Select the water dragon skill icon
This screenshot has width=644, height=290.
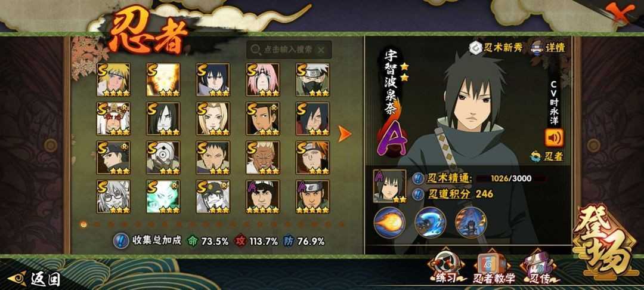pyautogui.click(x=430, y=222)
